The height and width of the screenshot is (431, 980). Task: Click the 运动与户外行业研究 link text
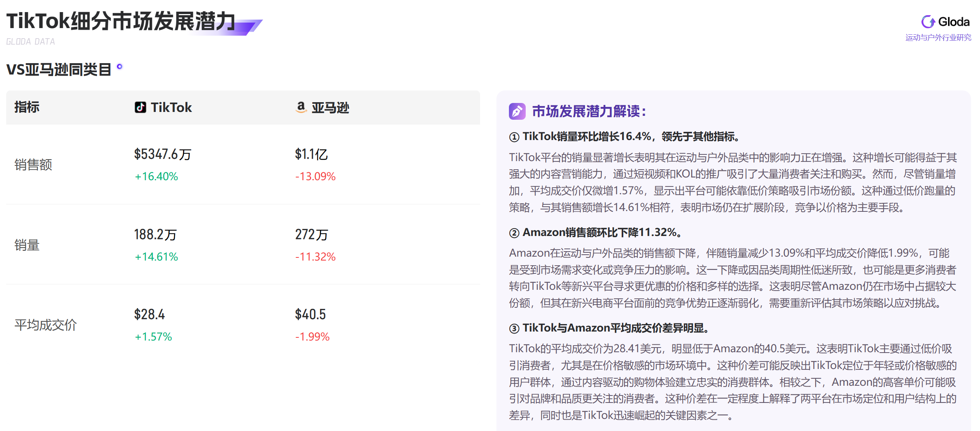pos(938,37)
